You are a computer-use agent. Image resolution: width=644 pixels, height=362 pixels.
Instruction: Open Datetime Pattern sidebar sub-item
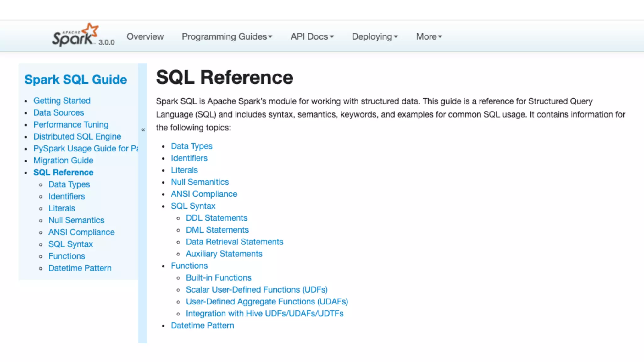[80, 268]
